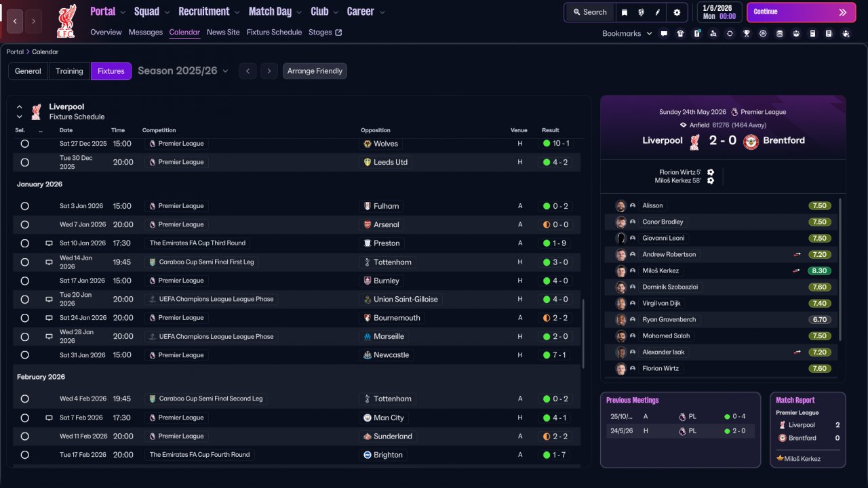The image size is (868, 488).
Task: Click the Marseille club badge
Action: [368, 336]
